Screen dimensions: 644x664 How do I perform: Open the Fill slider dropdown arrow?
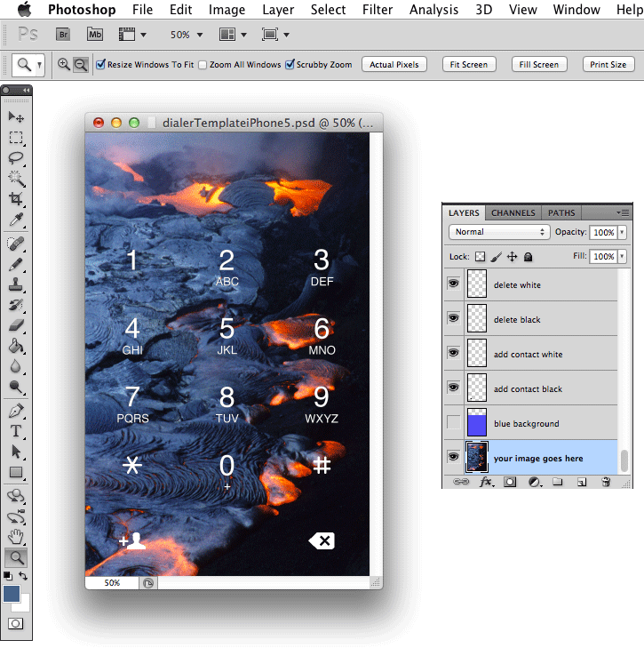click(622, 256)
